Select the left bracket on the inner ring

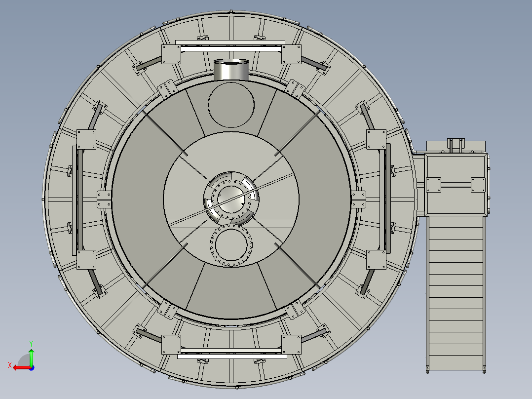(x=104, y=199)
